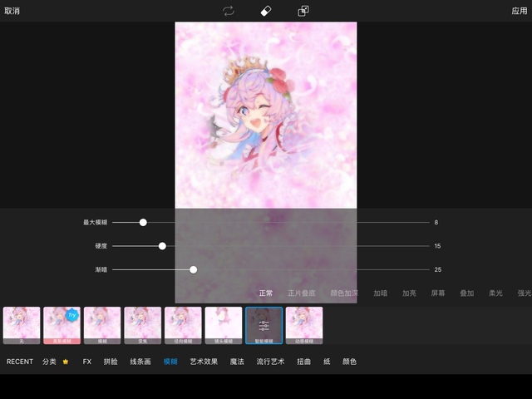Switch to the 拼脸 tab
This screenshot has height=399, width=532.
[111, 362]
